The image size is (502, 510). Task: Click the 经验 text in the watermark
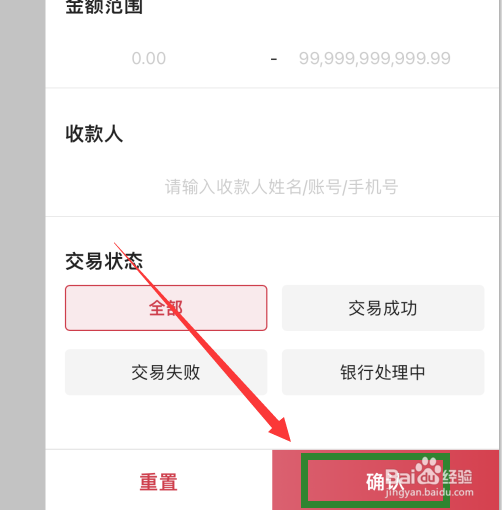[457, 476]
